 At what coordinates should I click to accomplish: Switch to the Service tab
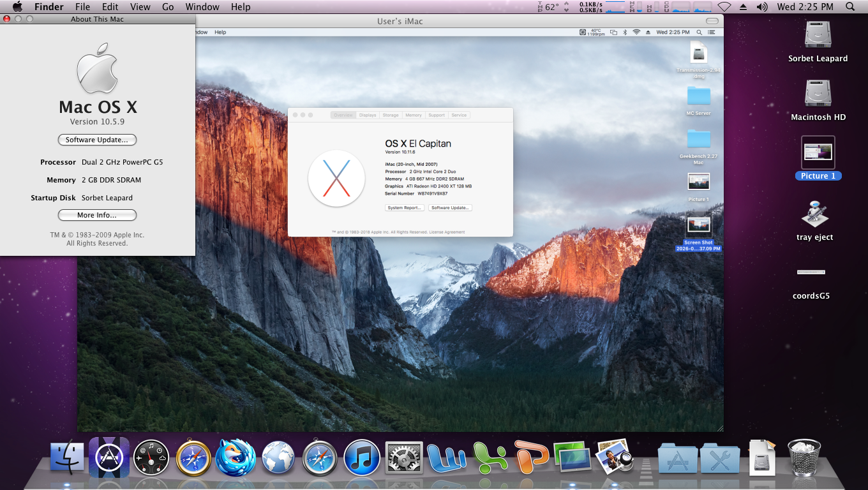[x=459, y=115]
